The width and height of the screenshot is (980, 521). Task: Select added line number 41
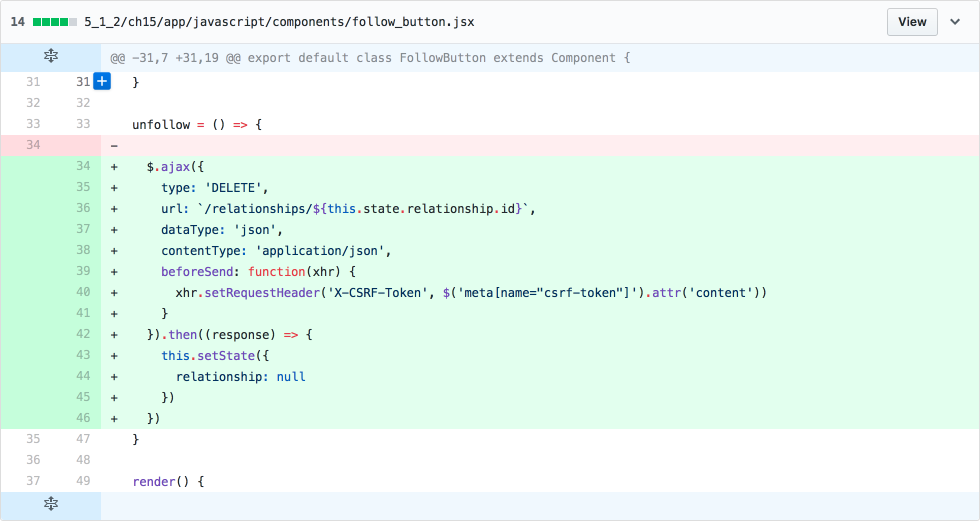pos(83,313)
